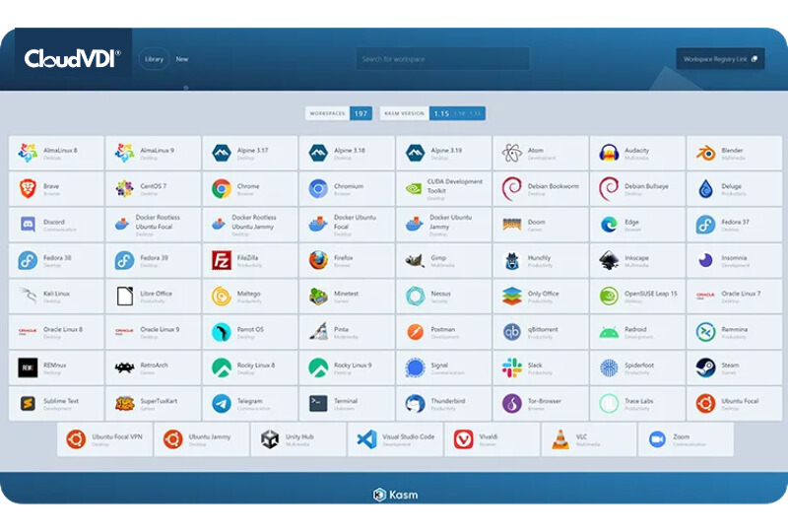Image resolution: width=788 pixels, height=532 pixels.
Task: Open the SuperTuxKart card
Action: point(153,404)
